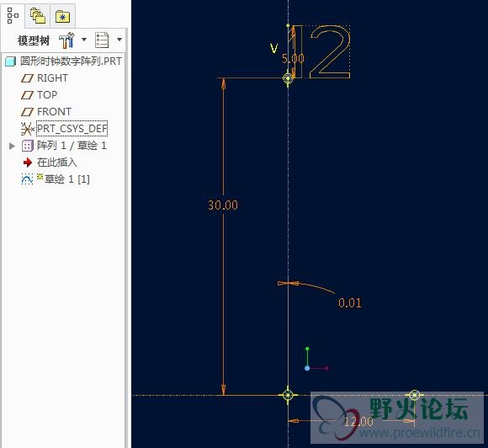The image size is (488, 448).
Task: Select the FRONT datum plane
Action: [54, 111]
